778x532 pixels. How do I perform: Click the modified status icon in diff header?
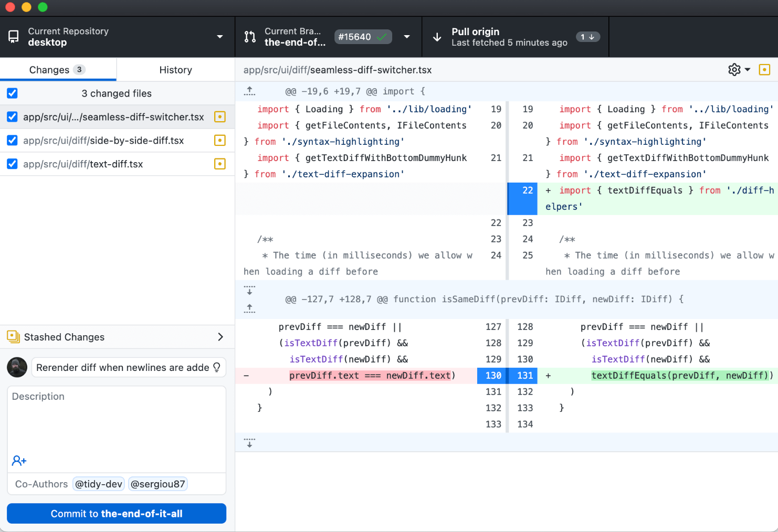[x=764, y=70]
